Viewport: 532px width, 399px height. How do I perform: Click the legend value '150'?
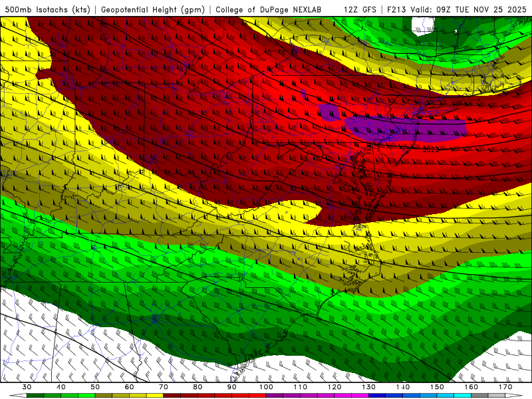click(x=437, y=387)
